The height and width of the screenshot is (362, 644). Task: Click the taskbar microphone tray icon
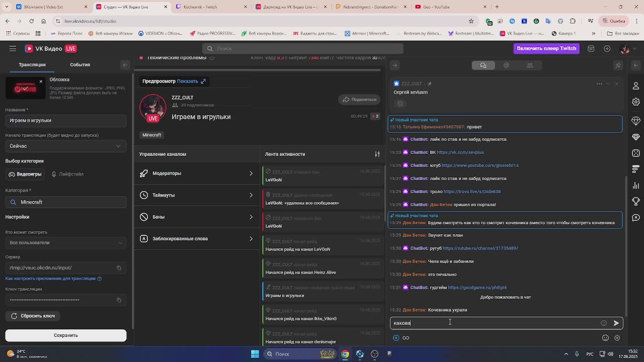click(x=577, y=354)
